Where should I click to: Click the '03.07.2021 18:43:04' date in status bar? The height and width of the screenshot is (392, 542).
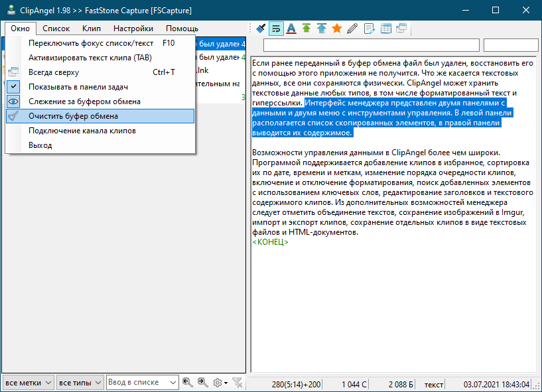click(x=496, y=385)
